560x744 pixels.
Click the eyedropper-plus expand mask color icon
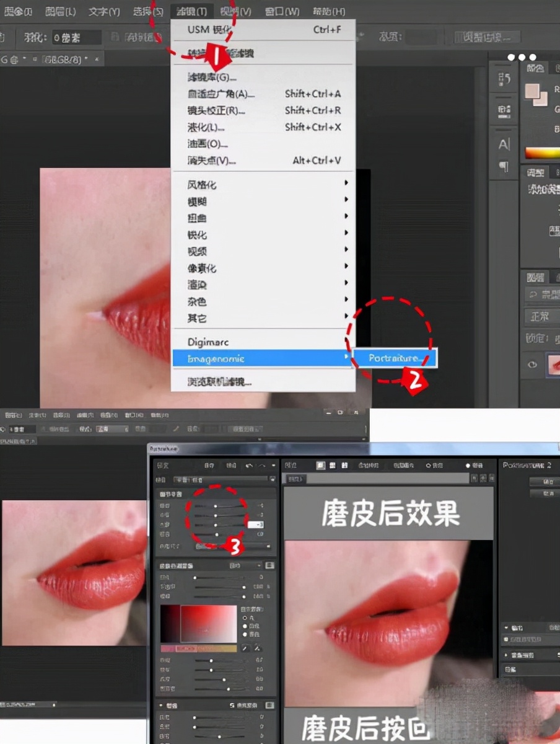258,648
